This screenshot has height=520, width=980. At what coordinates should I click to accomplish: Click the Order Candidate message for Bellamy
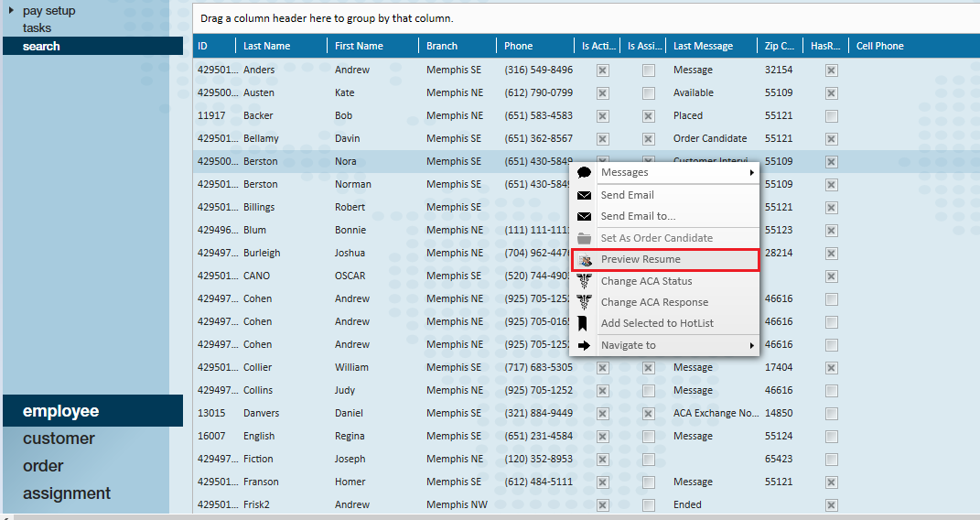pos(710,139)
